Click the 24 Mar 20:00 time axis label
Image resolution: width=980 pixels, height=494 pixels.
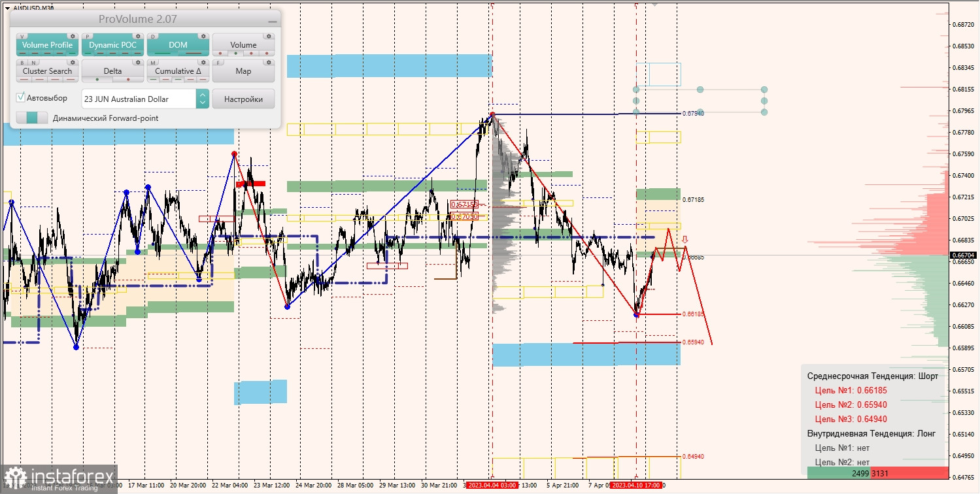tap(315, 486)
